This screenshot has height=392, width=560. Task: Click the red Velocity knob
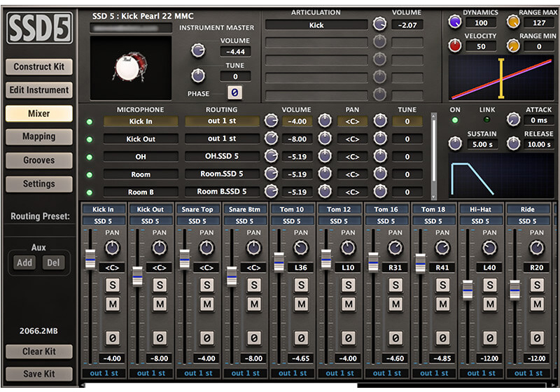coord(454,45)
